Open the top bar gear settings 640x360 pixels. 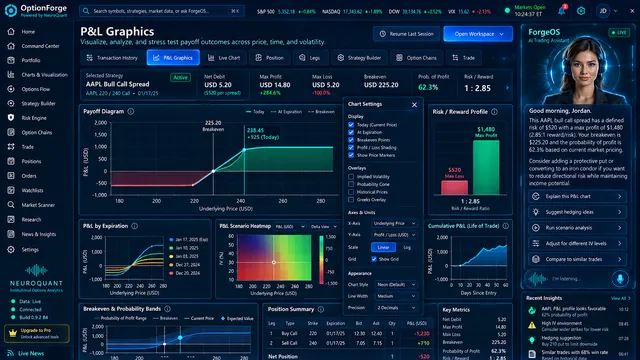click(x=581, y=11)
